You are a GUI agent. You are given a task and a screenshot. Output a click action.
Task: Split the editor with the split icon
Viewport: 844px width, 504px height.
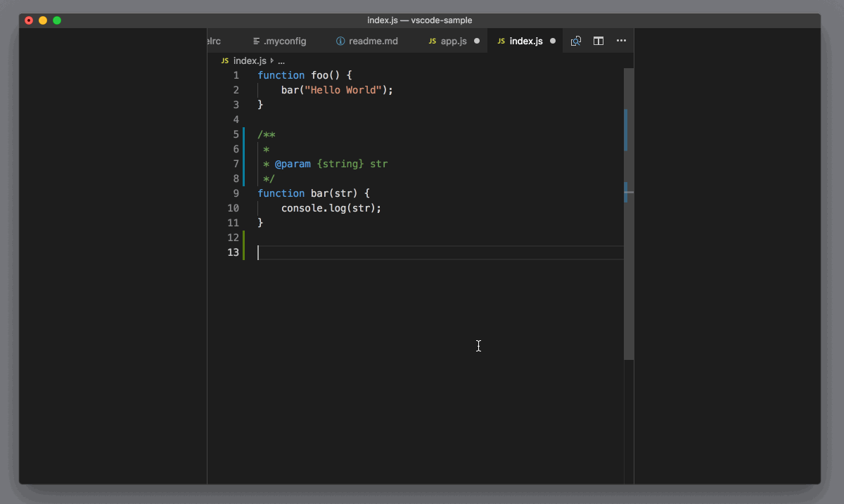(x=599, y=41)
